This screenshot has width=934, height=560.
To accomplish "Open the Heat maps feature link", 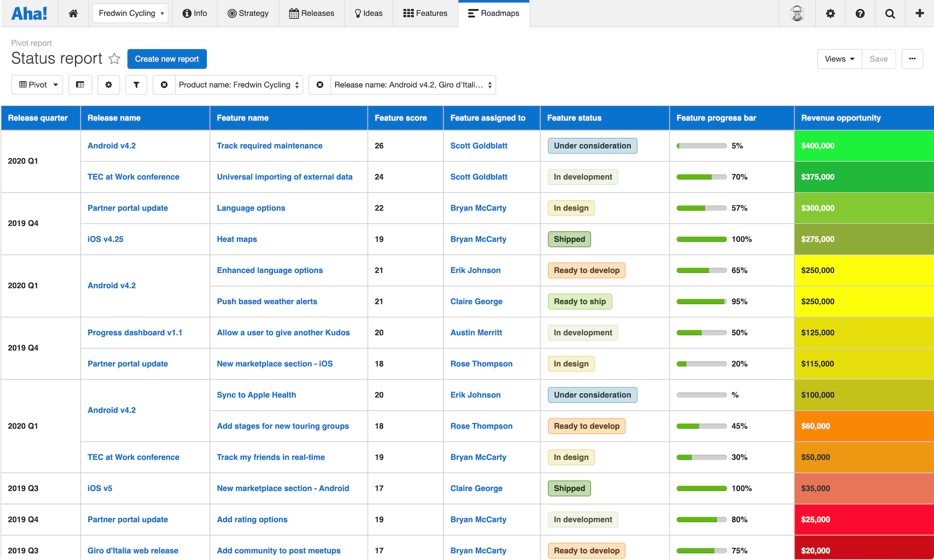I will pyautogui.click(x=236, y=239).
